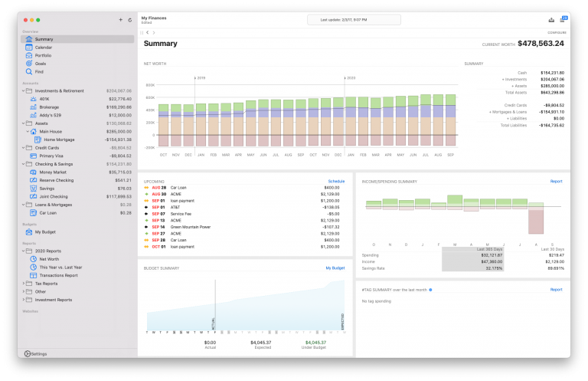Image resolution: width=588 pixels, height=381 pixels.
Task: Click the 2020 marker on Net Worth chart
Action: click(x=350, y=78)
